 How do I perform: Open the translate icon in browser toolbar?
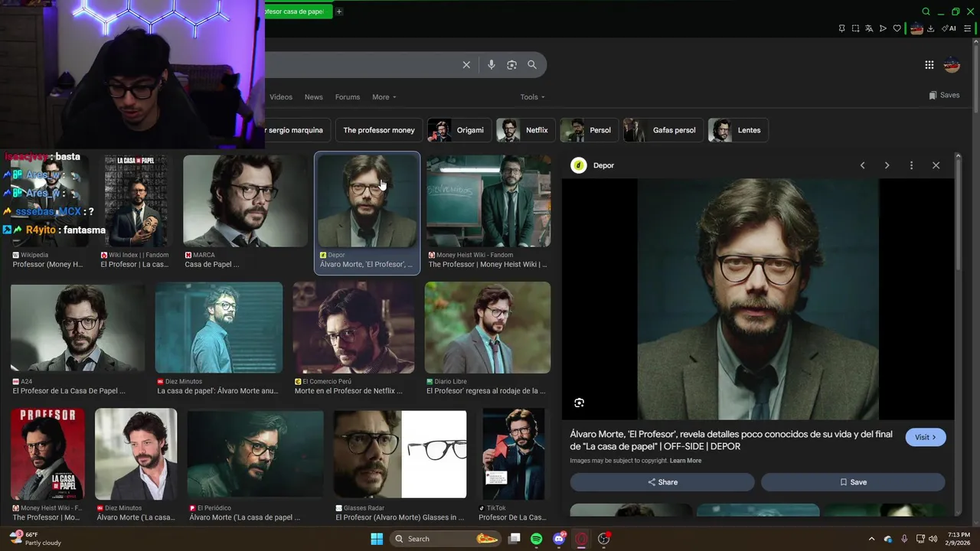point(869,28)
